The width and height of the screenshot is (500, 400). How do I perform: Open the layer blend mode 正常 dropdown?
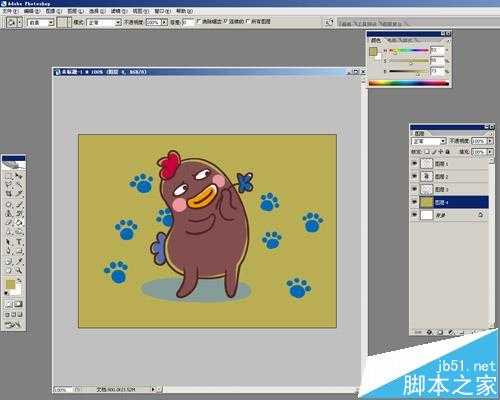pos(443,141)
